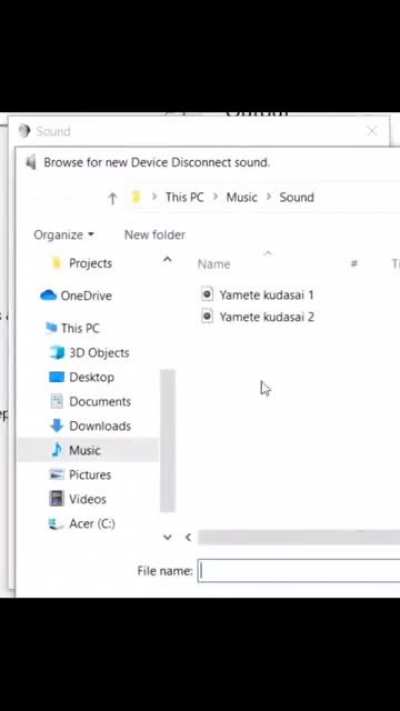The width and height of the screenshot is (400, 711).
Task: Click Music in the address breadcrumb
Action: coord(242,197)
